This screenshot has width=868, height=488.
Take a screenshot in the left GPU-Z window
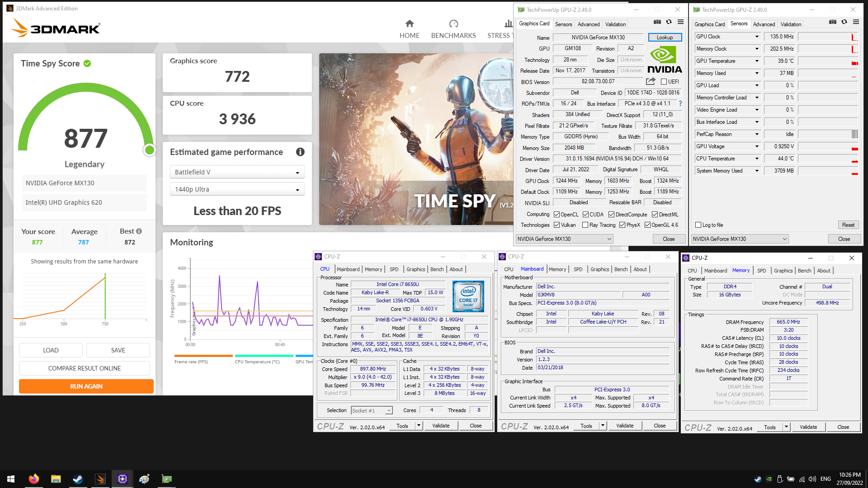[657, 22]
